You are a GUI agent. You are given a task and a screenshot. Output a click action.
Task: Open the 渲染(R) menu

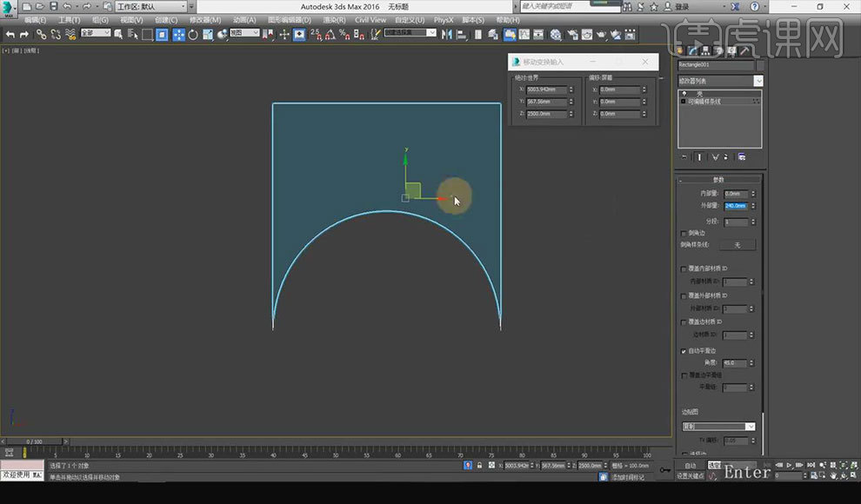(x=334, y=20)
